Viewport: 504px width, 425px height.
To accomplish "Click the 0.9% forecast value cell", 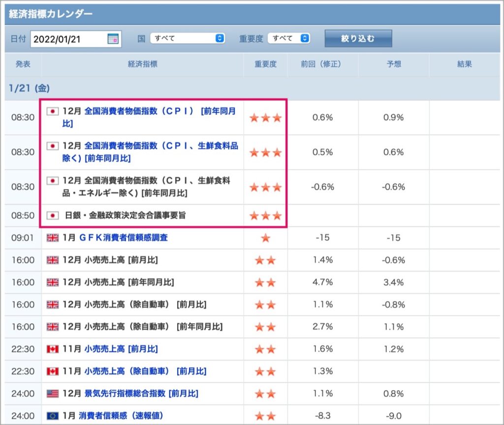I will (394, 117).
